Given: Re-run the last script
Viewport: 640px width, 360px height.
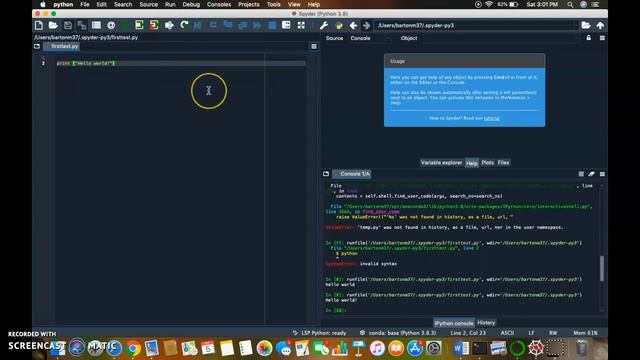Looking at the screenshot, I should [184, 25].
